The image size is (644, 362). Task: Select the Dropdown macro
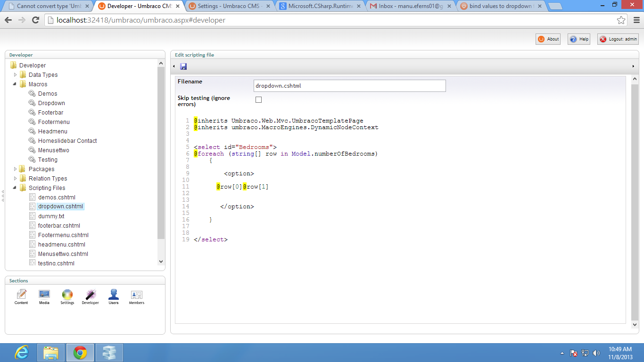pyautogui.click(x=51, y=103)
